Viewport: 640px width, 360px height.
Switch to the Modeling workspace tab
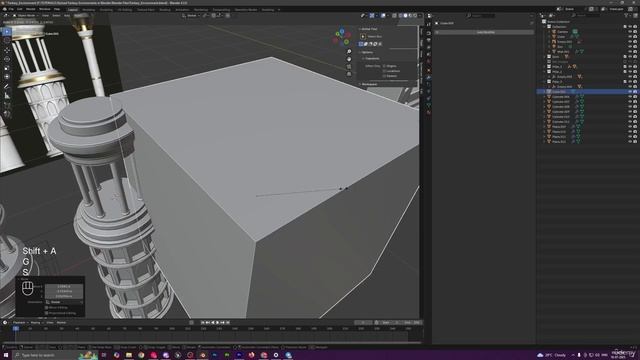(89, 9)
